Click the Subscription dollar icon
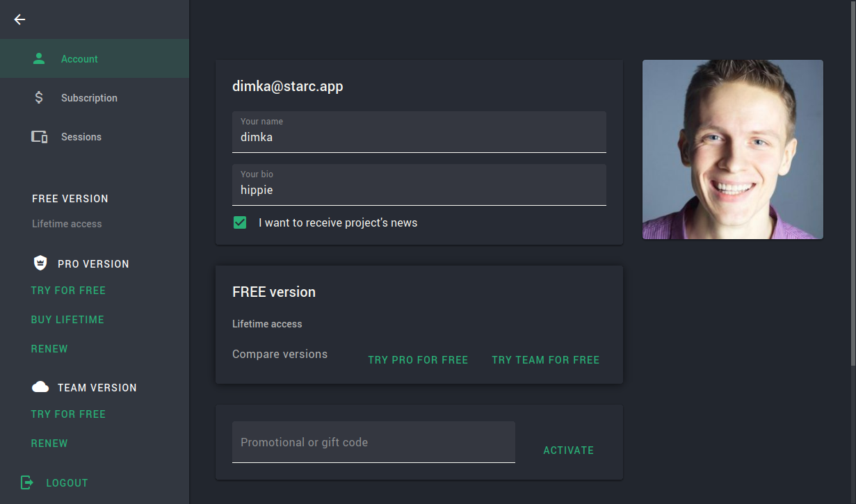856x504 pixels. (39, 97)
